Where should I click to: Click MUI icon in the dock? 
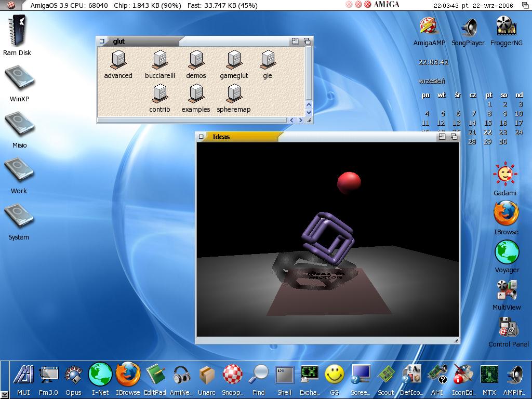tap(23, 375)
